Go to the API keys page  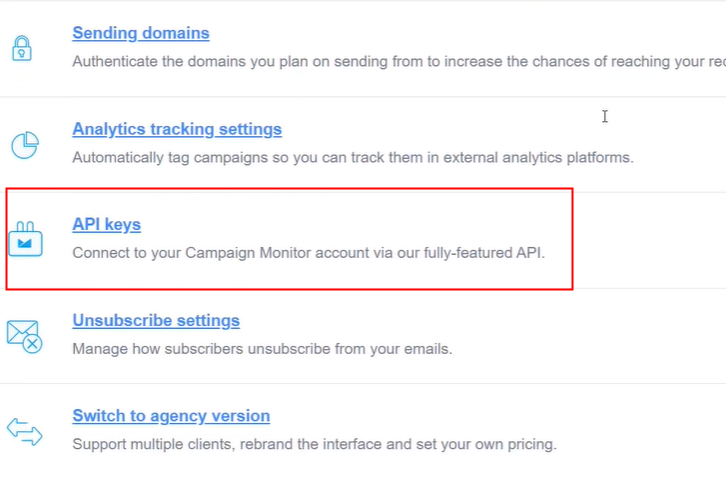106,224
